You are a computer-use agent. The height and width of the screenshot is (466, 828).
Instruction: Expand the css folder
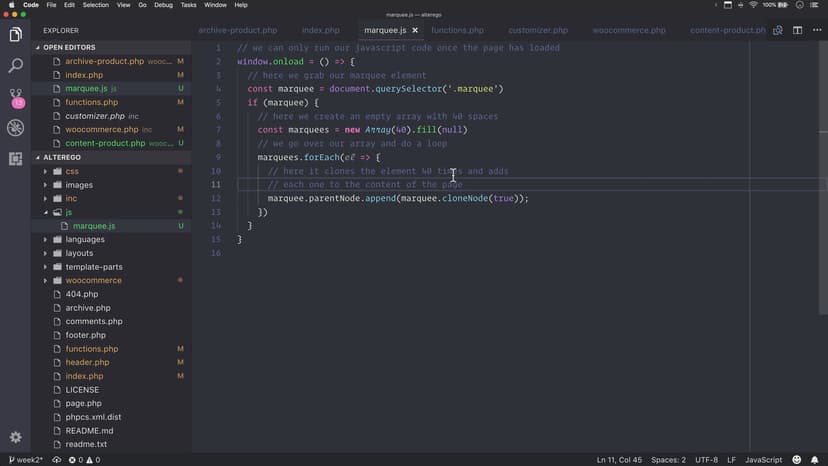tap(72, 171)
